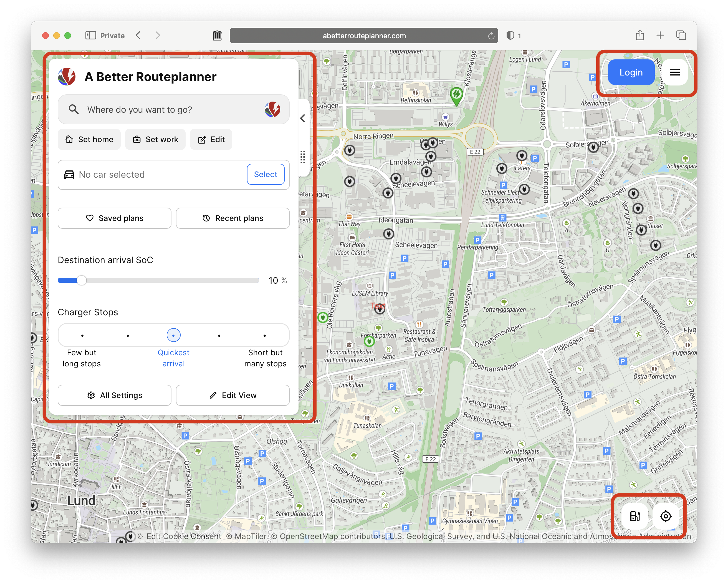
Task: Click the Safari address bar
Action: 364,36
